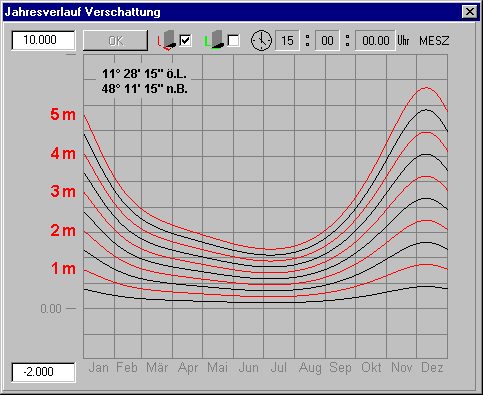Click the 3 m axis label

pos(63,192)
